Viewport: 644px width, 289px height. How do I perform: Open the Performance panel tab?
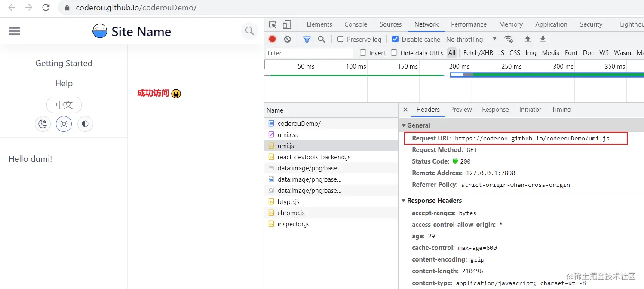[x=469, y=24]
